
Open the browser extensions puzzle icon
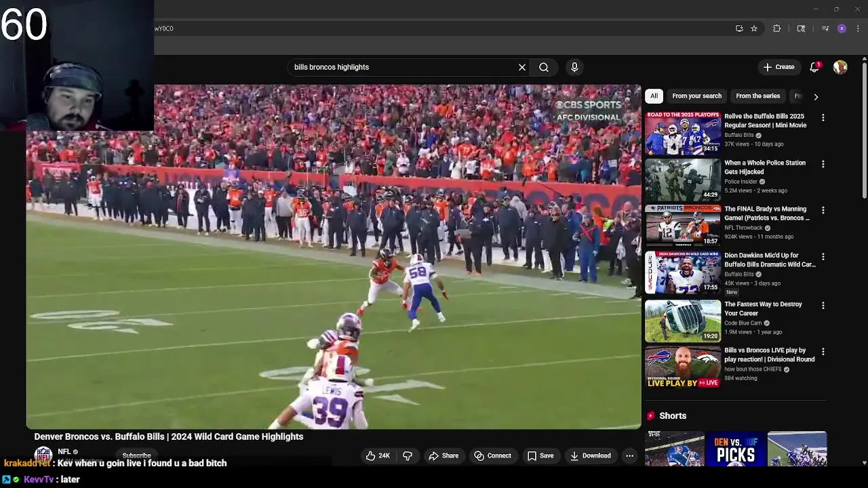[777, 28]
